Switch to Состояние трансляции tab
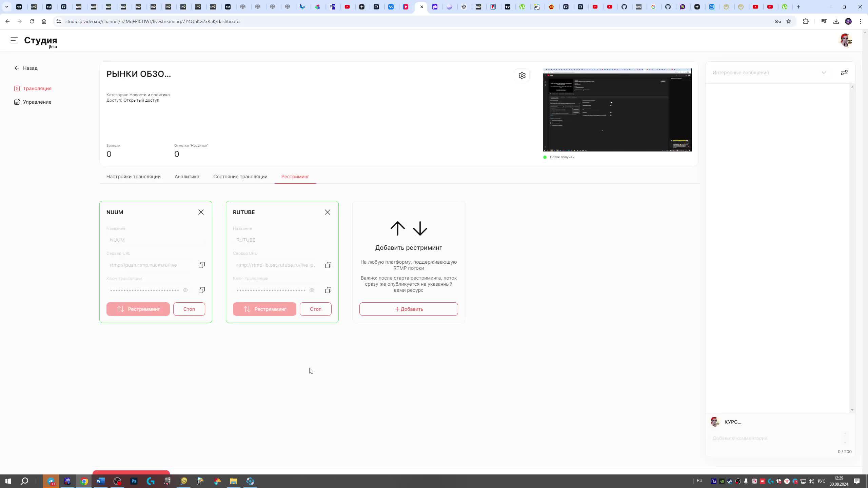868x488 pixels. point(240,177)
